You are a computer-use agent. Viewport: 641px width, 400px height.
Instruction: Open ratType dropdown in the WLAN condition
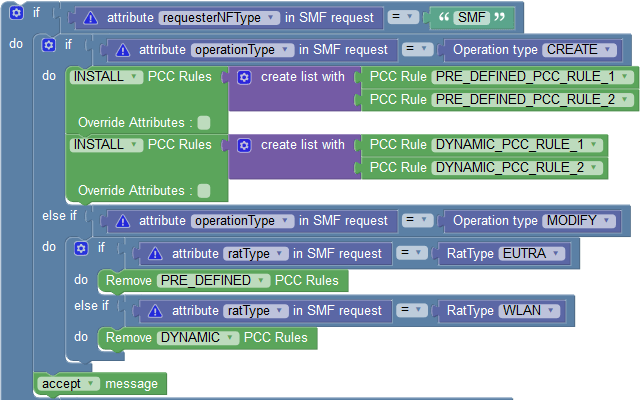[x=256, y=310]
